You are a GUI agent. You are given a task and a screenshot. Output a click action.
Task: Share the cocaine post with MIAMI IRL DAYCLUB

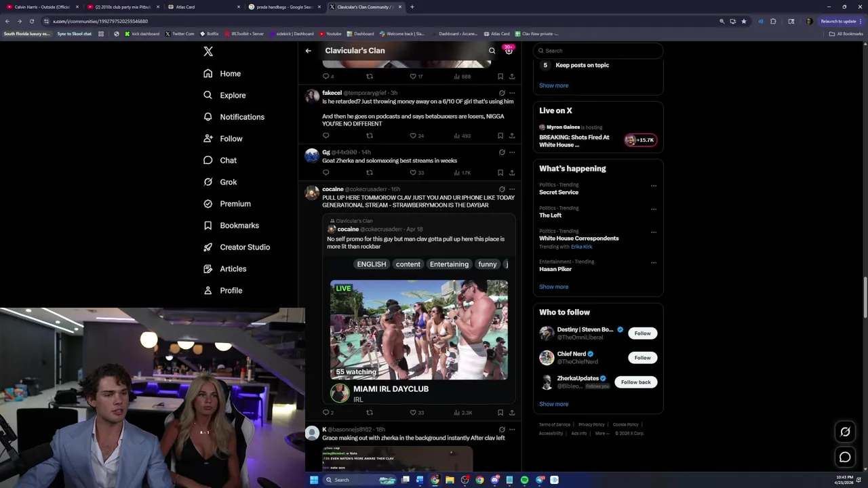point(512,412)
